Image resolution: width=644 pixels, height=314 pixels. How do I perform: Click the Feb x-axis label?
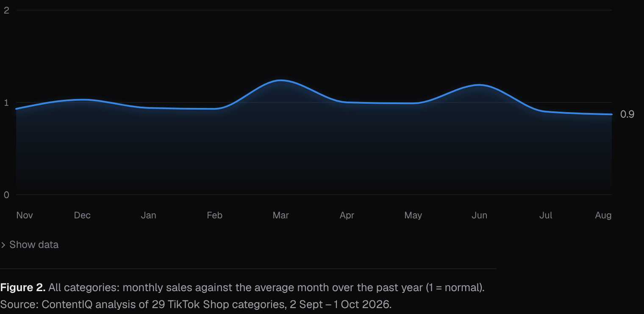(x=214, y=215)
